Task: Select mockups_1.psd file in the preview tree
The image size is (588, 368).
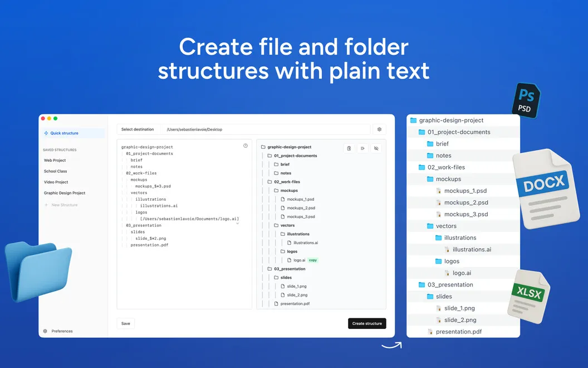Action: [x=300, y=200]
